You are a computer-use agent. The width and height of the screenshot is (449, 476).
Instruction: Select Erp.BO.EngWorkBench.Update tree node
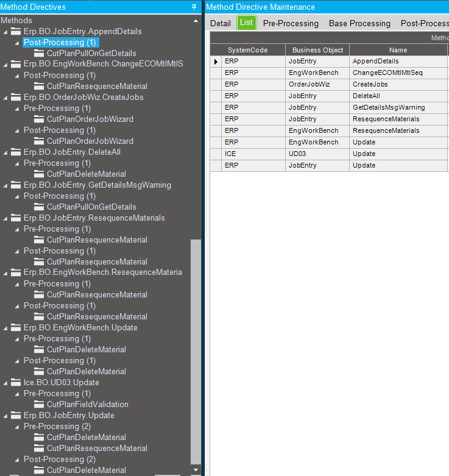point(80,327)
